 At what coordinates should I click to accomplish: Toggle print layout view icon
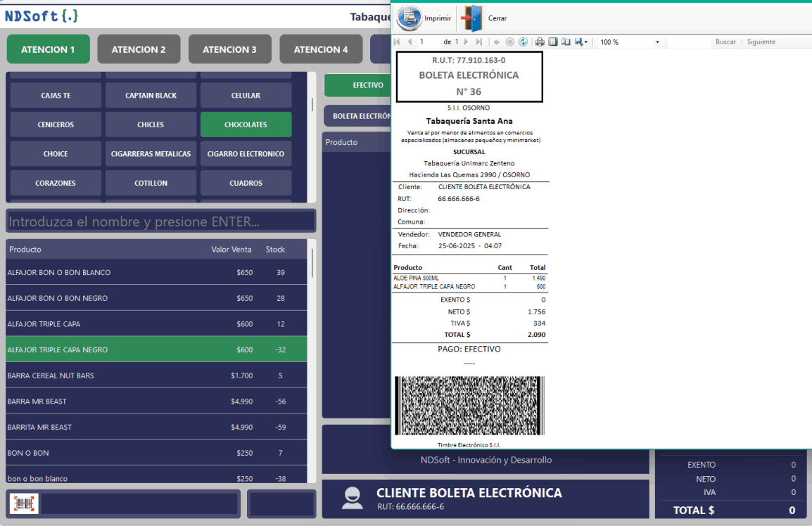[x=553, y=42]
